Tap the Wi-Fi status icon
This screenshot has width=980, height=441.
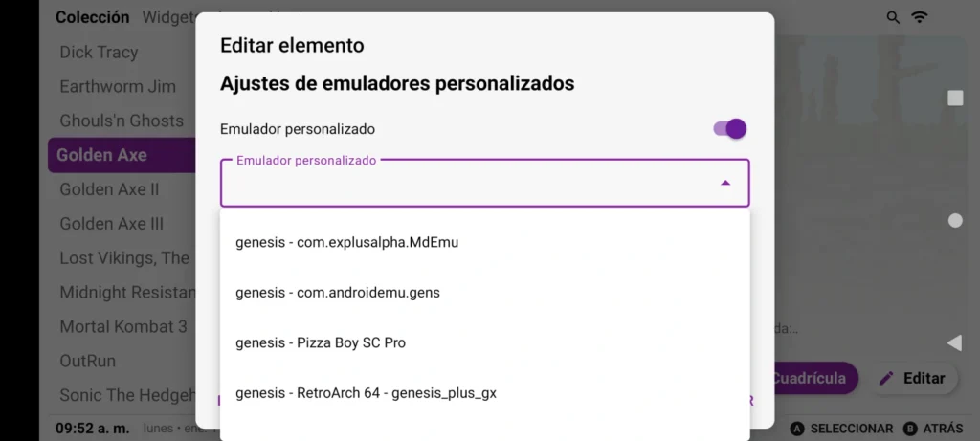click(920, 17)
